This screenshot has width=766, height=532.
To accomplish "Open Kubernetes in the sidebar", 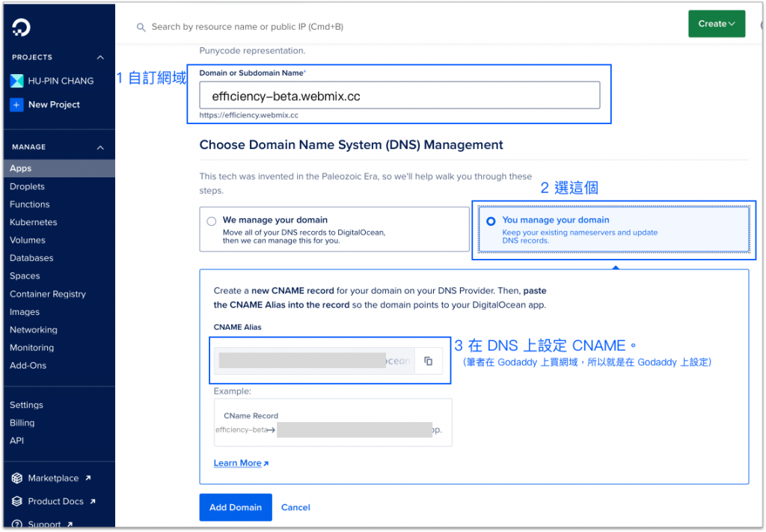I will [33, 221].
